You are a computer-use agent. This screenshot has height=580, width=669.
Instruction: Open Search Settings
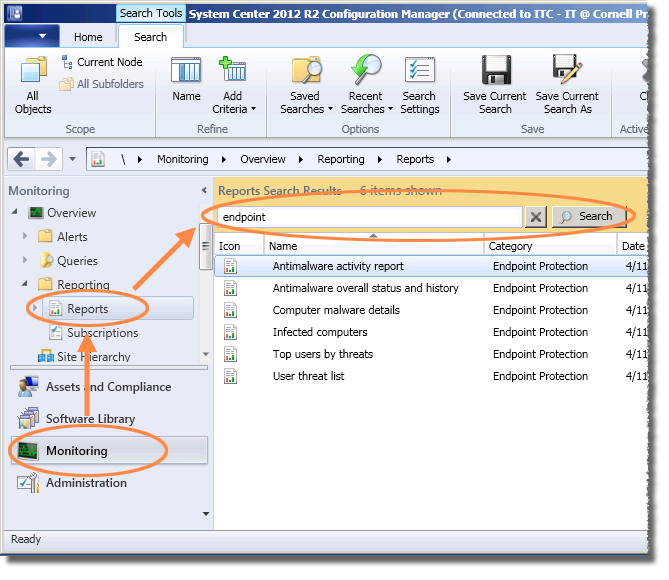click(419, 85)
